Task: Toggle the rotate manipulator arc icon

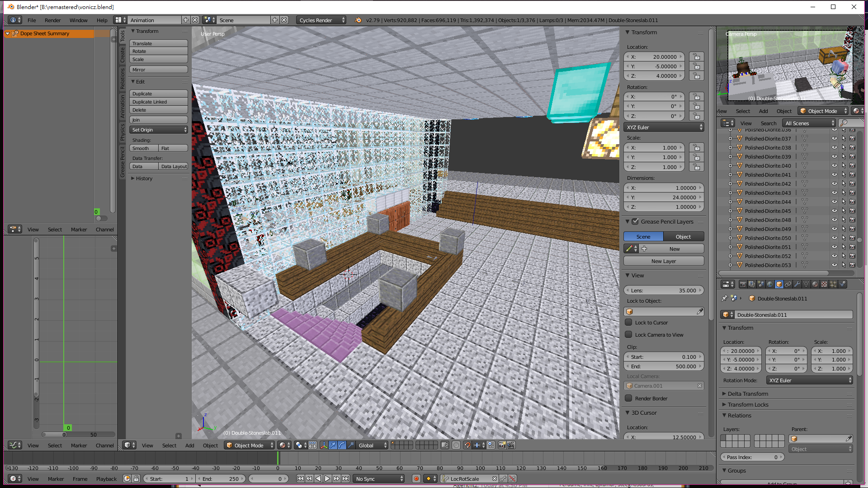Action: (342, 445)
